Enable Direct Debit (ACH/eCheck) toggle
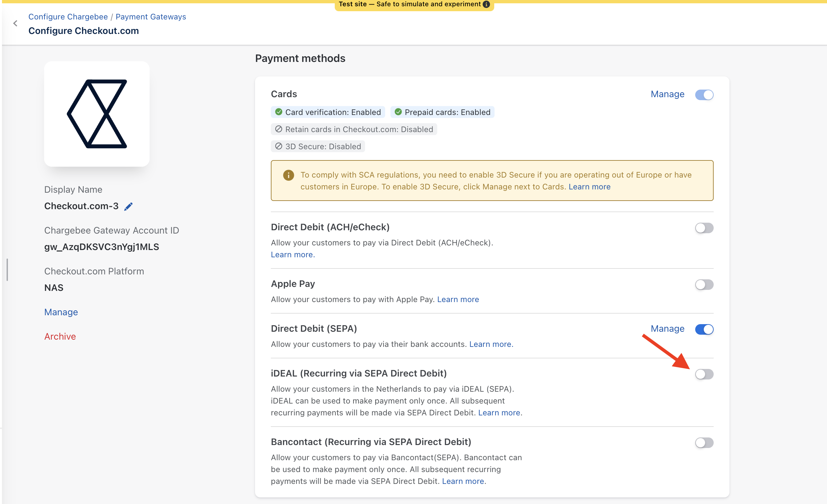Screen dimensions: 827x504 704,228
